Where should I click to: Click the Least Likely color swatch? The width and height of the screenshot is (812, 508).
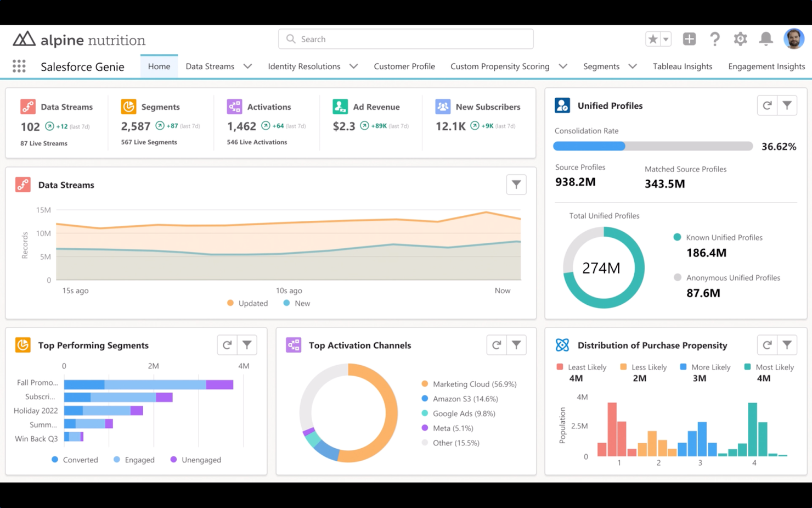coord(560,367)
